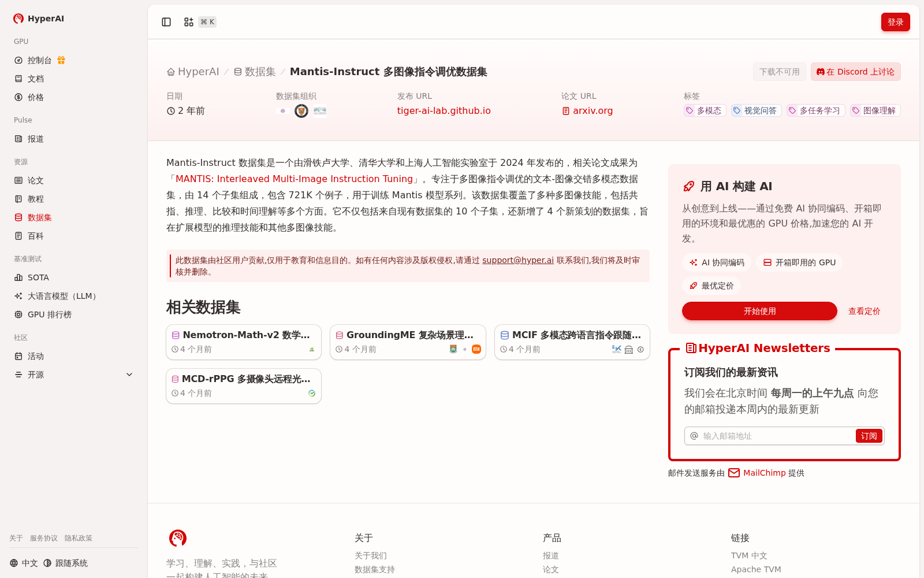Click 在 Discord 上讨论 button
The width and height of the screenshot is (924, 578).
pyautogui.click(x=855, y=72)
